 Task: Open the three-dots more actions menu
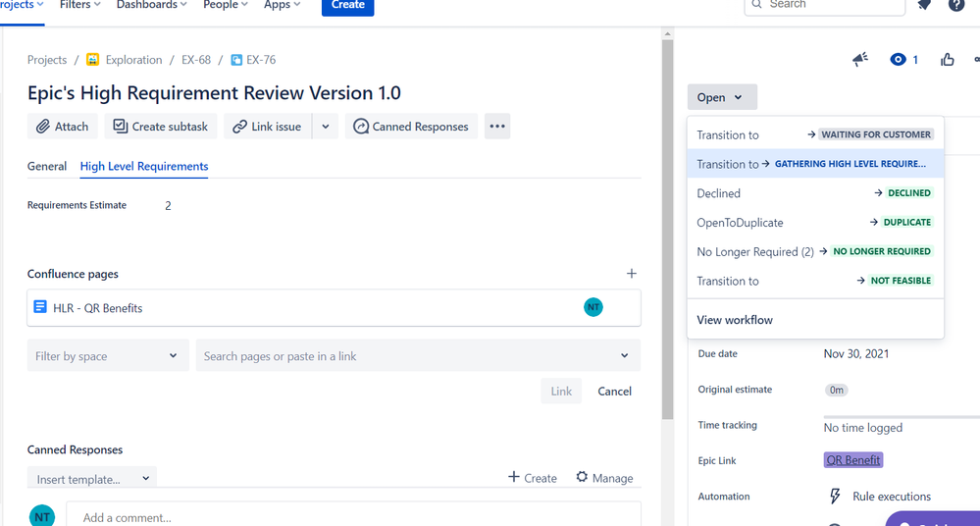pyautogui.click(x=497, y=127)
